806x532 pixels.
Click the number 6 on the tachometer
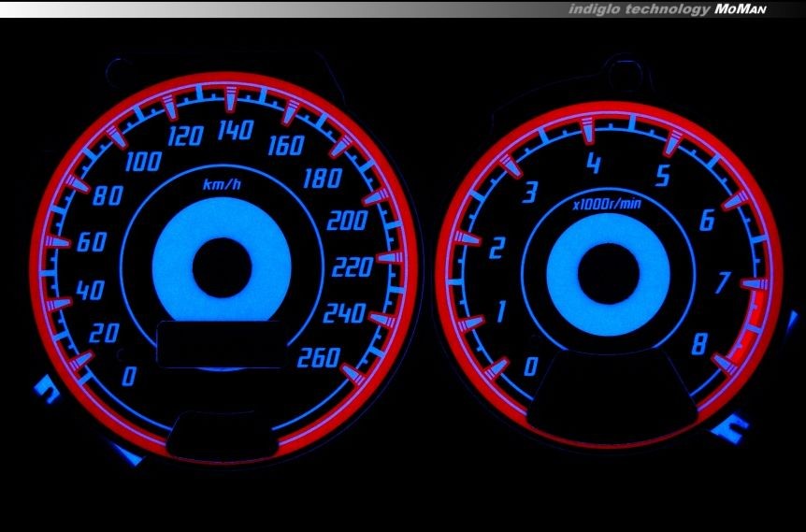707,221
